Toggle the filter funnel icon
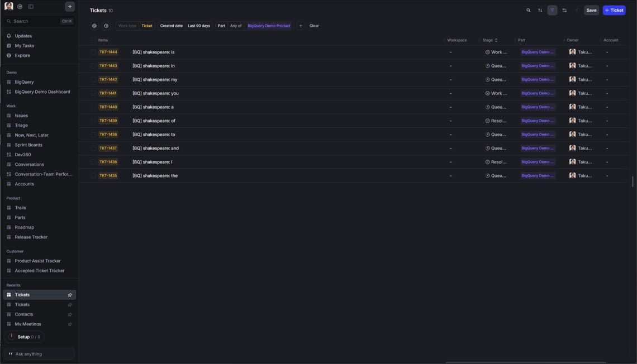 pos(552,10)
